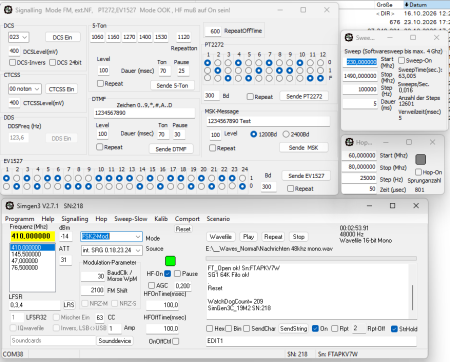Click the Sweep Start MHz field
Screen dimensions: 450x362
click(361, 62)
